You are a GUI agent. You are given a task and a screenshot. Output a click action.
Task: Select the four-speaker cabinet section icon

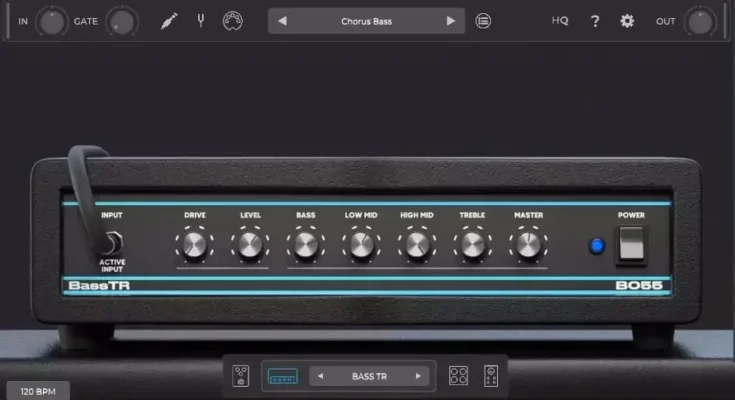tap(458, 376)
